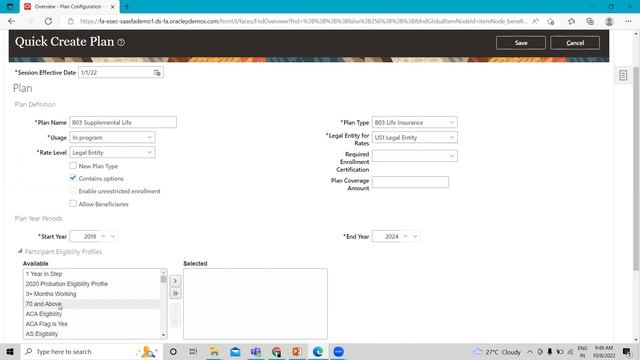Click the Cancel button
640x360 pixels.
click(575, 43)
